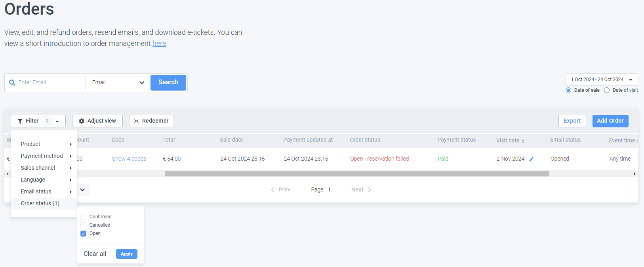Click the horizontal table scrollbar thumb
Viewport: 644px width, 267px height.
coord(356,174)
